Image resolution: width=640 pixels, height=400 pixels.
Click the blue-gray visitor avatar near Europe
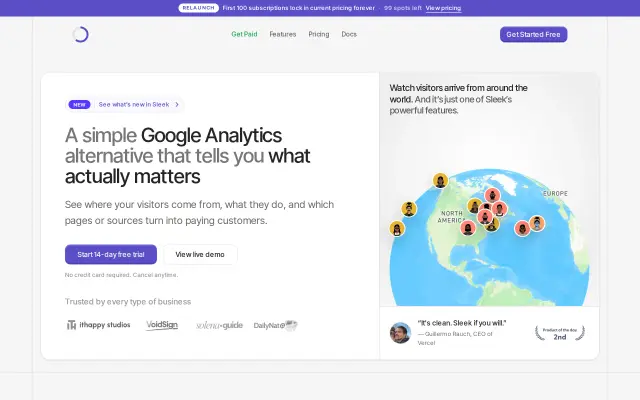coord(537,223)
